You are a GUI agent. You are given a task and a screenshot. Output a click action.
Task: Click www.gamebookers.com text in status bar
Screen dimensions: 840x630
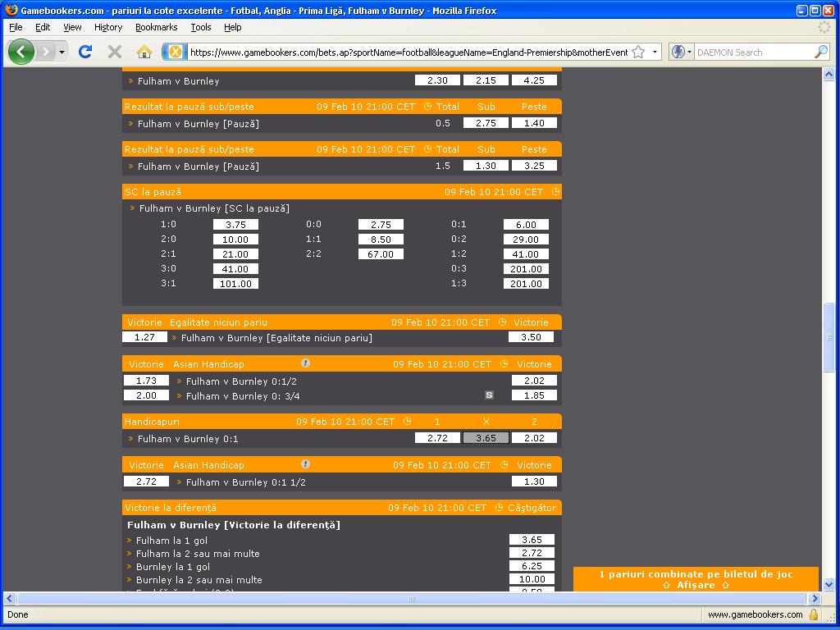pos(756,614)
